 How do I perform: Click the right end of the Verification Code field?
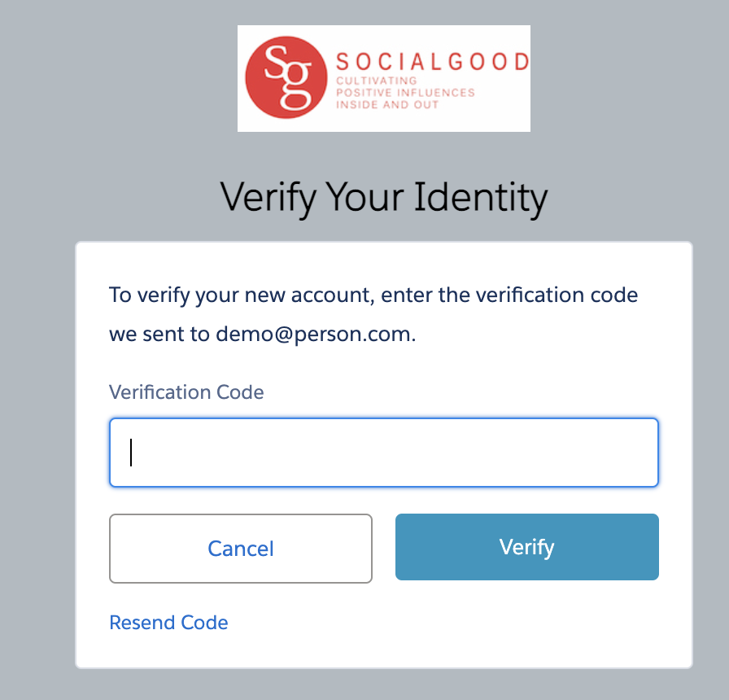point(635,453)
